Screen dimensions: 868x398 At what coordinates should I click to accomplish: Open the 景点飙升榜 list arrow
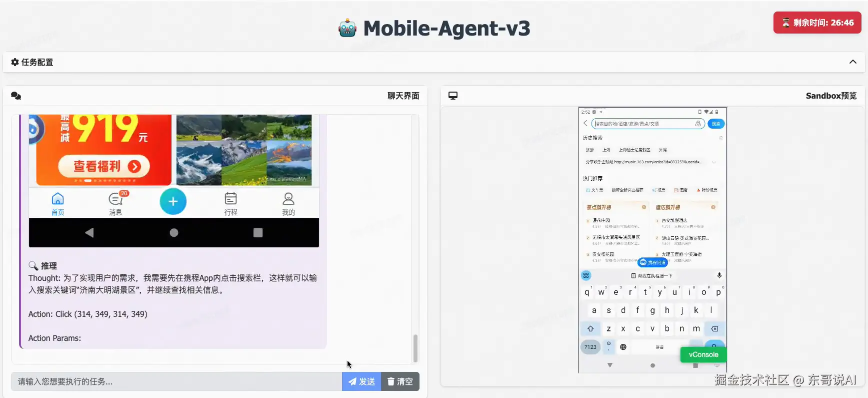pyautogui.click(x=644, y=207)
